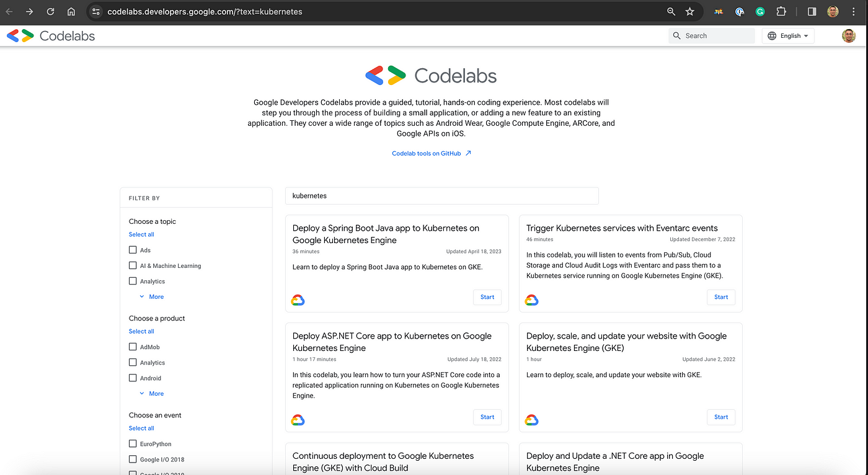
Task: Open the Grammarly extension icon
Action: click(760, 12)
